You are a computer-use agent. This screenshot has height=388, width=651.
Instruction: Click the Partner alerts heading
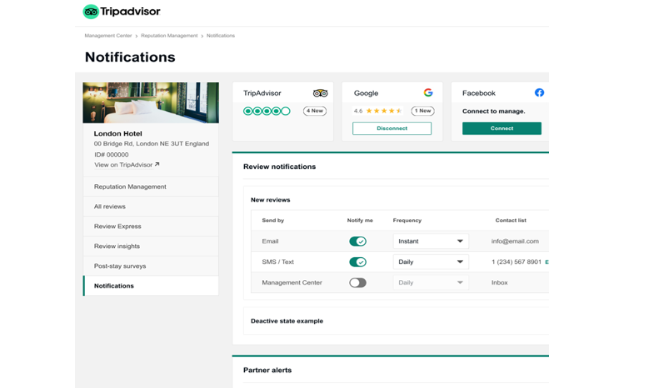(x=267, y=370)
